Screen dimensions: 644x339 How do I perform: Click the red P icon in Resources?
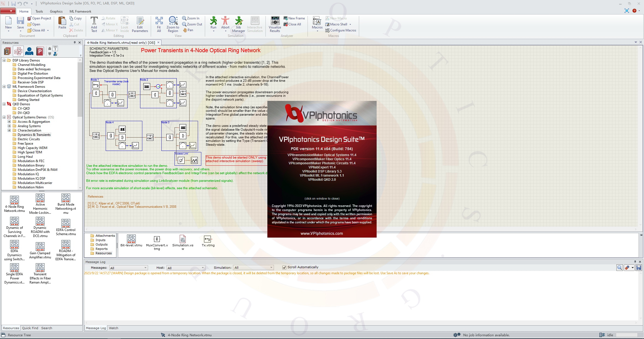tap(40, 51)
